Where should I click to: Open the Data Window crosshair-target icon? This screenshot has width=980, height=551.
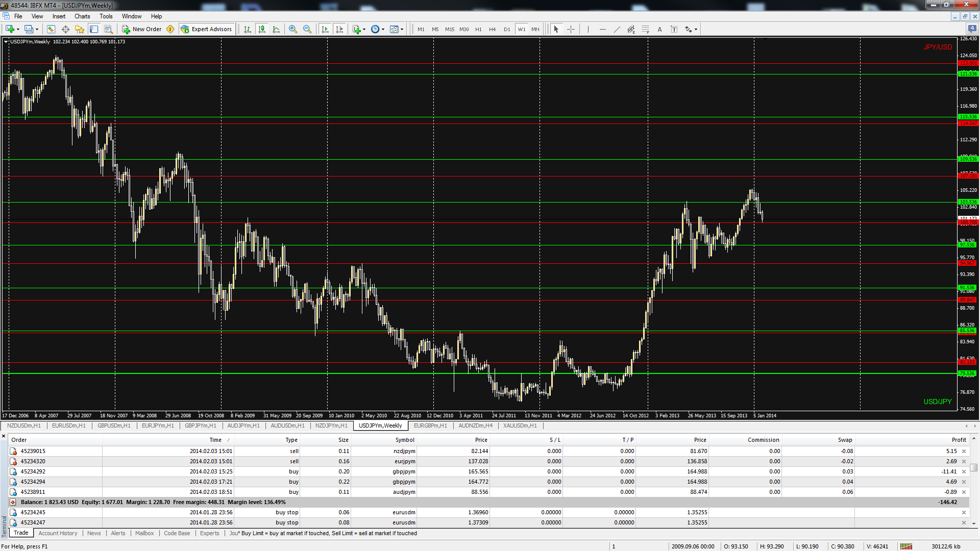pos(65,29)
